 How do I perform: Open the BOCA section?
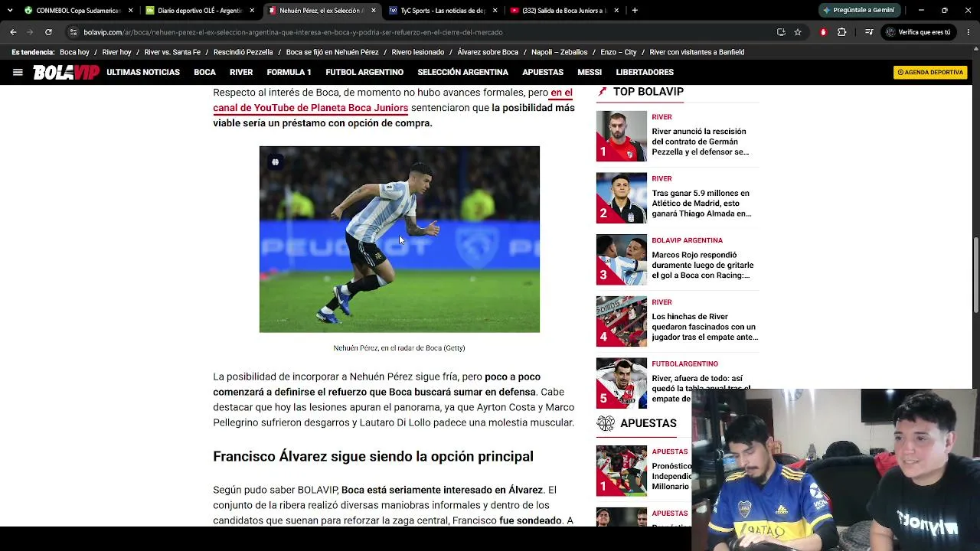pyautogui.click(x=204, y=72)
